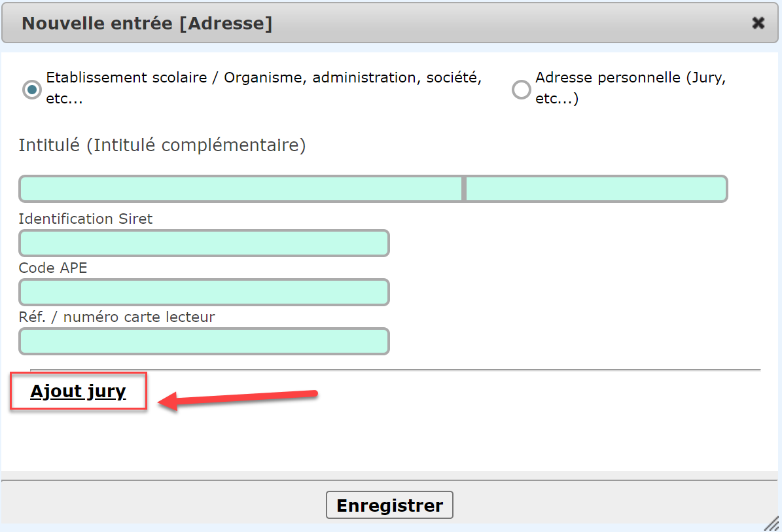Click the 'Réf. / numéro carte lecteur' label
The width and height of the screenshot is (782, 532).
[116, 317]
